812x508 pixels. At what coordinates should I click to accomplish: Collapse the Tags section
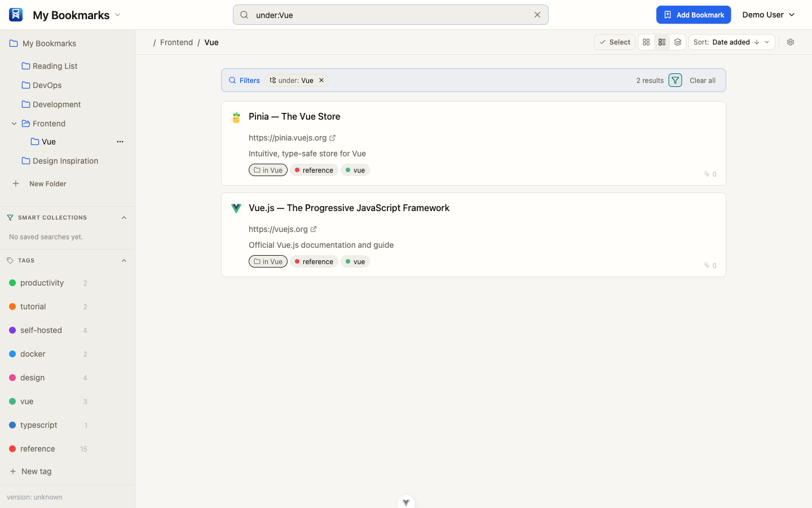pyautogui.click(x=124, y=260)
